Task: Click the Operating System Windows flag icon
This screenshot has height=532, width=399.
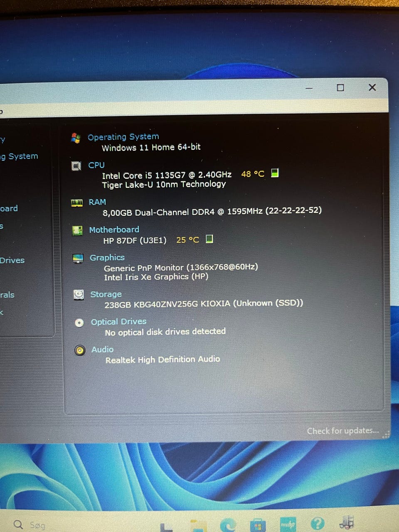Action: 76,138
